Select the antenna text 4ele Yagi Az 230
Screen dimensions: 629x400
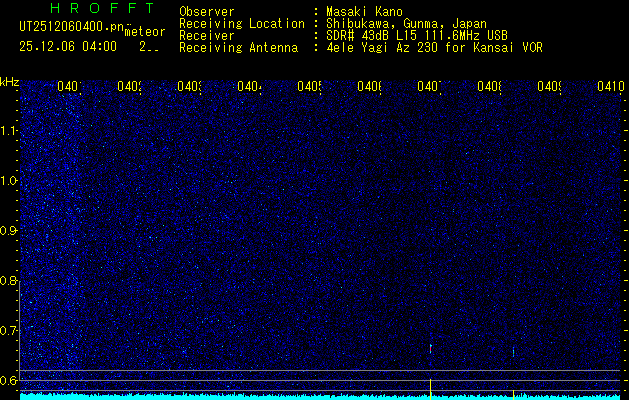point(382,48)
